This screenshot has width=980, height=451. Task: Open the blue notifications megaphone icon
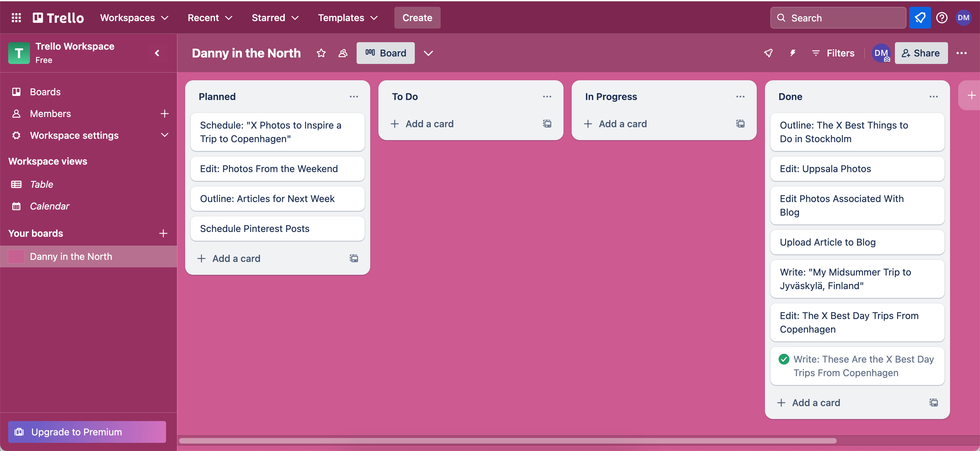pos(919,18)
